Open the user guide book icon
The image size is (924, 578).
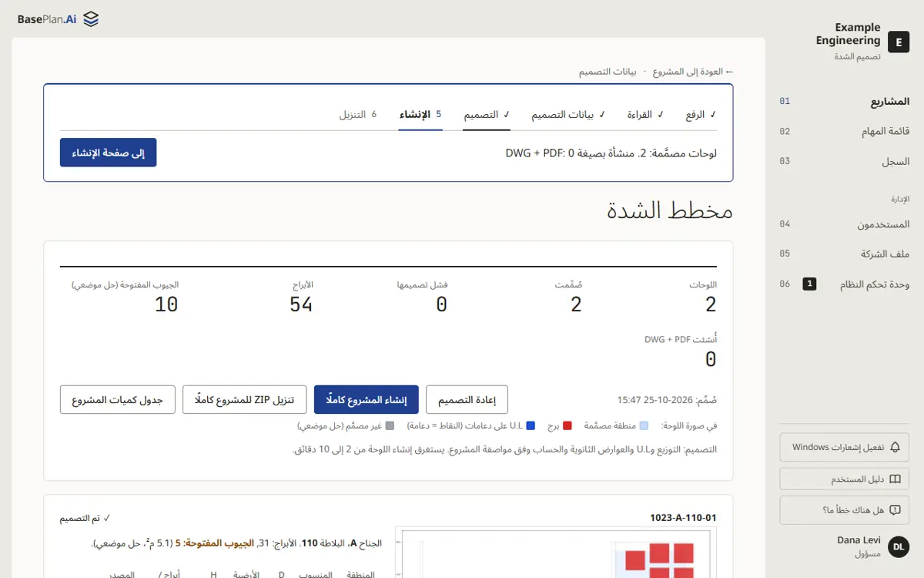point(895,479)
